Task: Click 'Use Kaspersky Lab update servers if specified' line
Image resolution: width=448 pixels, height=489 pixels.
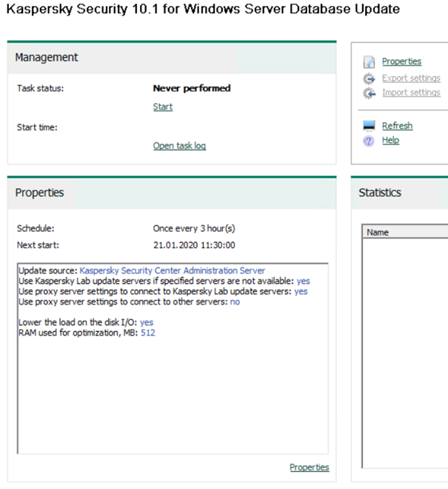Action: (x=164, y=281)
